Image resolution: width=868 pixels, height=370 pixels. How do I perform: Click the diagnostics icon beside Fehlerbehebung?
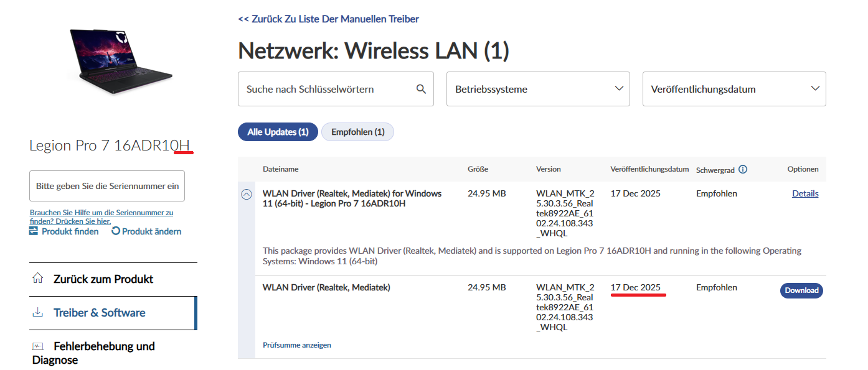(38, 346)
